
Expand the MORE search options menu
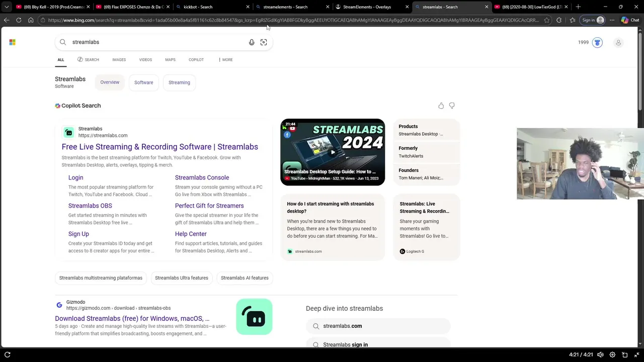[x=225, y=60]
